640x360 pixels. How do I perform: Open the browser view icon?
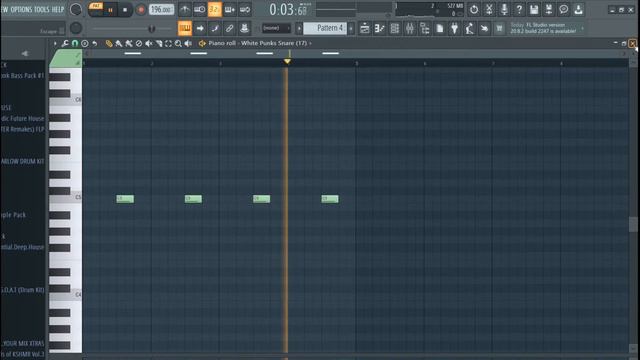click(424, 28)
